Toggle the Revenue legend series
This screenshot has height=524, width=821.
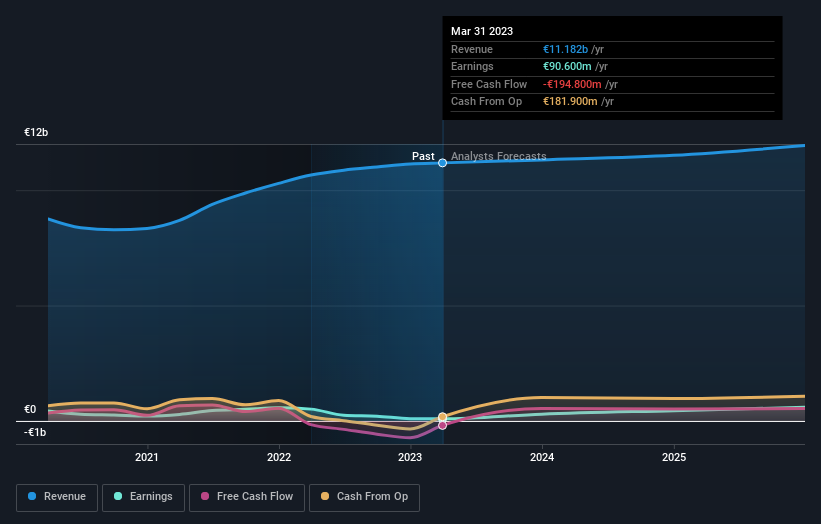point(57,497)
